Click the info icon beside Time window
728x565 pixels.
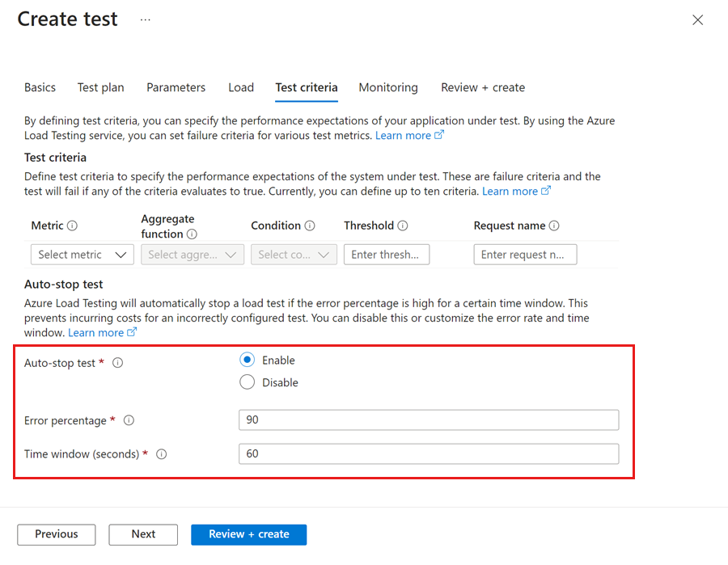[161, 454]
